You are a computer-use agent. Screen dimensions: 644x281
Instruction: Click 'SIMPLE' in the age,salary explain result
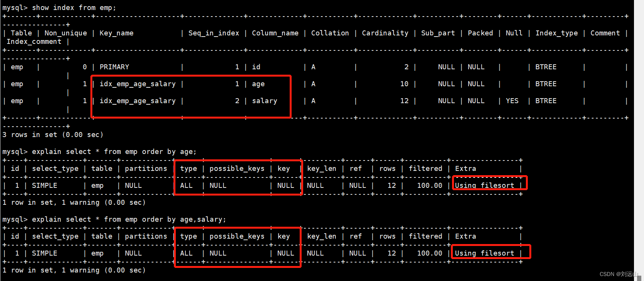coord(45,253)
